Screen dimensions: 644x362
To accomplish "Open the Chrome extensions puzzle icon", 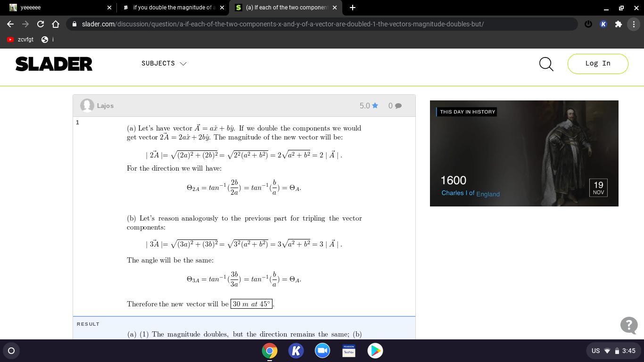I will click(619, 24).
